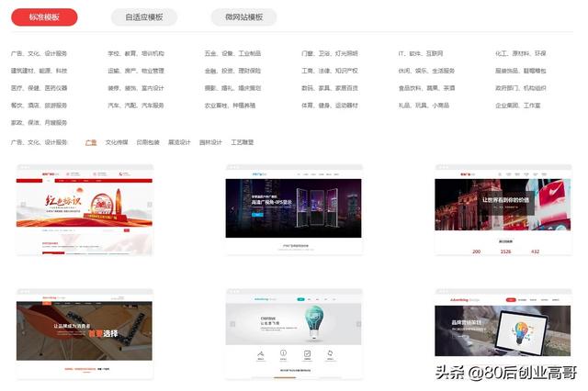This screenshot has width=588, height=391.
Task: Open the IT、软件、互联网 category
Action: (420, 53)
